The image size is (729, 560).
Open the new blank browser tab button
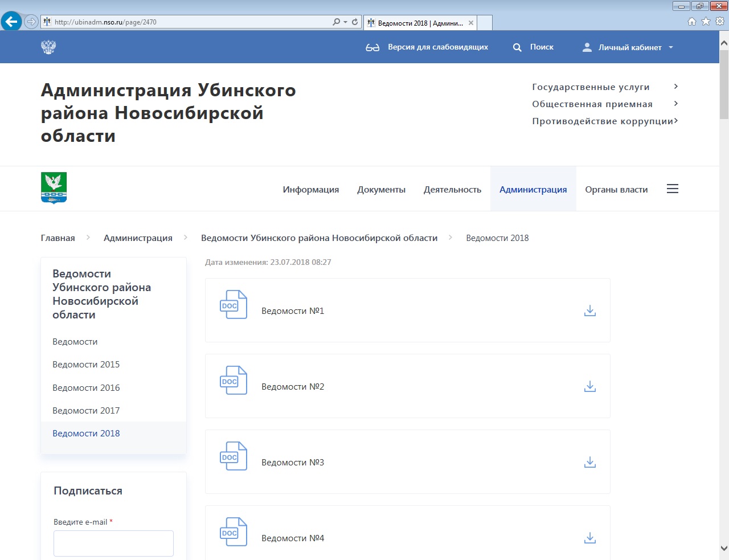tap(485, 23)
